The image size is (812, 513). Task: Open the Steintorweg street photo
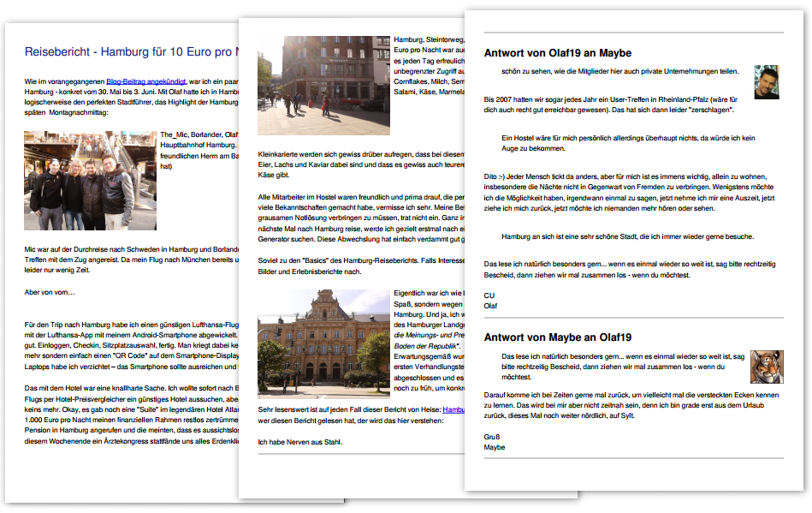(323, 86)
